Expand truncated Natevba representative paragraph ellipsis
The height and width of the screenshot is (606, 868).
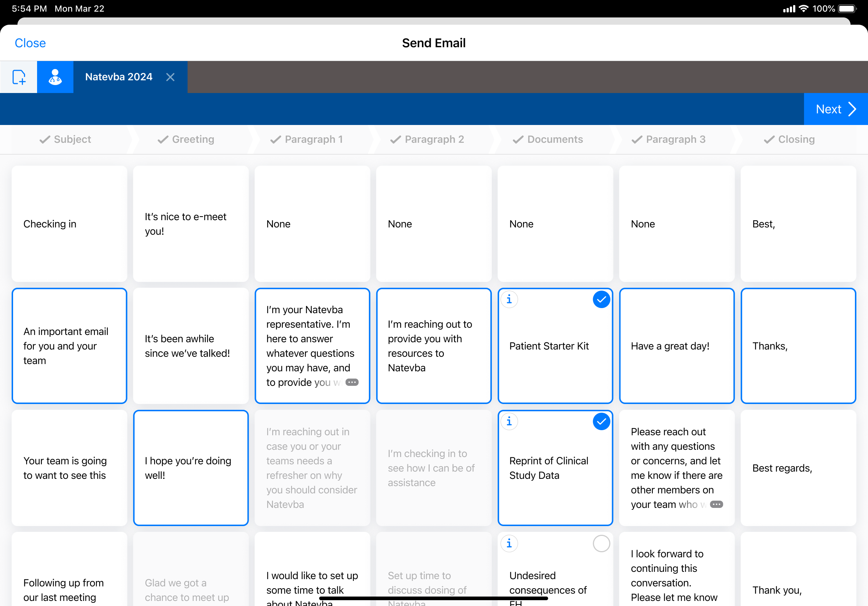[352, 382]
